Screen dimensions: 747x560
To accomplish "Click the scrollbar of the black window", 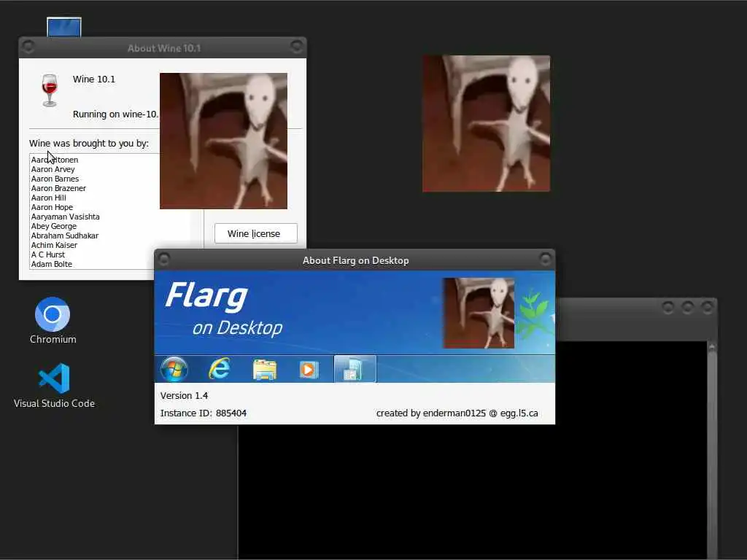I will point(712,450).
